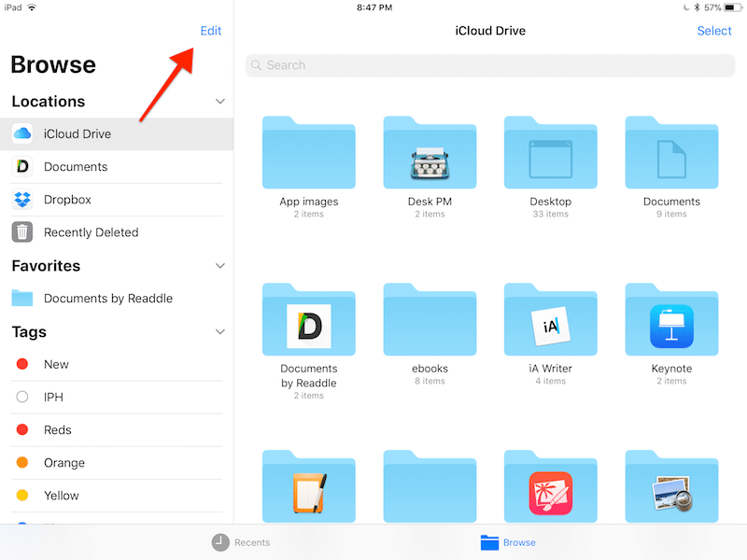
Task: Collapse the Tags section chevron
Action: click(220, 332)
